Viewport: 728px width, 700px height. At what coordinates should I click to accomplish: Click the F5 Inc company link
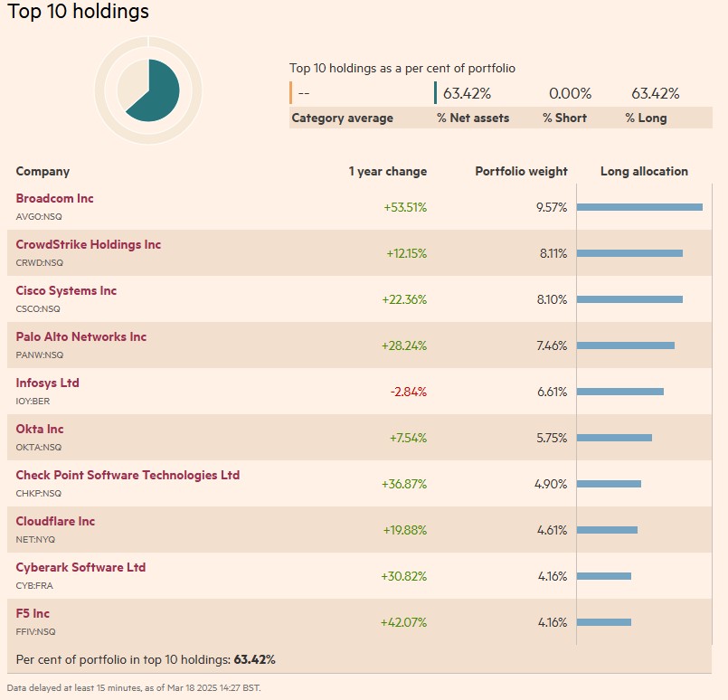click(x=33, y=613)
